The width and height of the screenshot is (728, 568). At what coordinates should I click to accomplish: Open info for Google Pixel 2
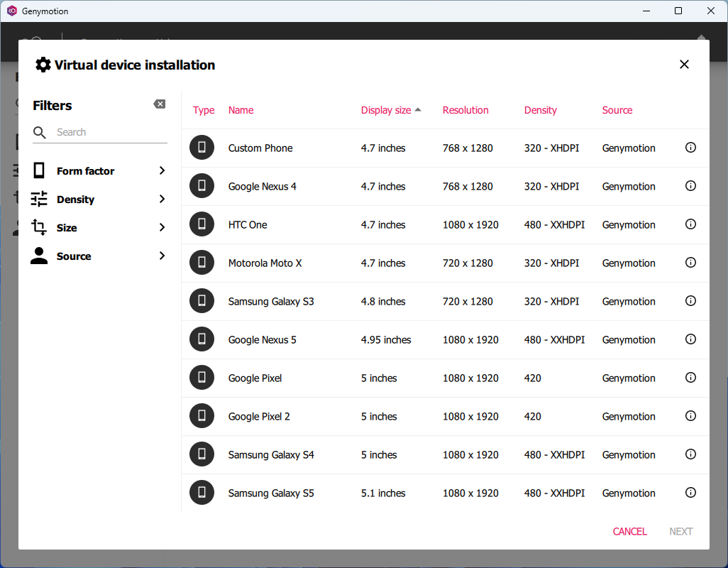pos(690,415)
